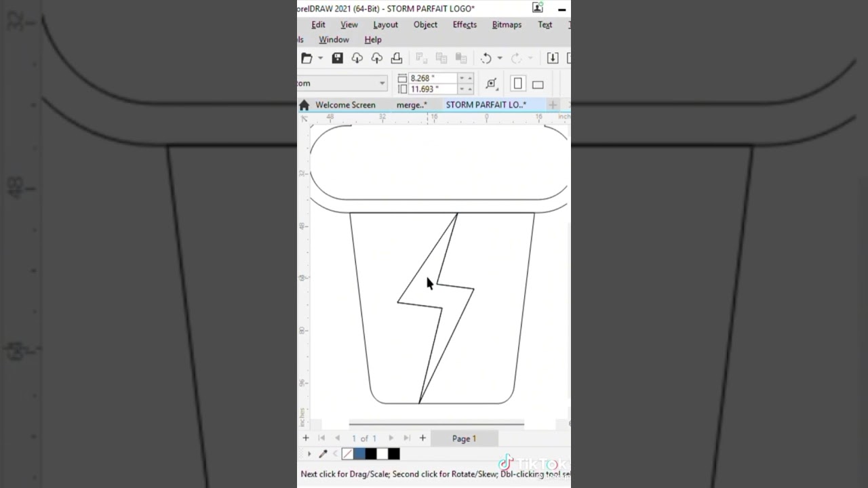
Task: Click the Redo arrow icon
Action: [x=517, y=58]
